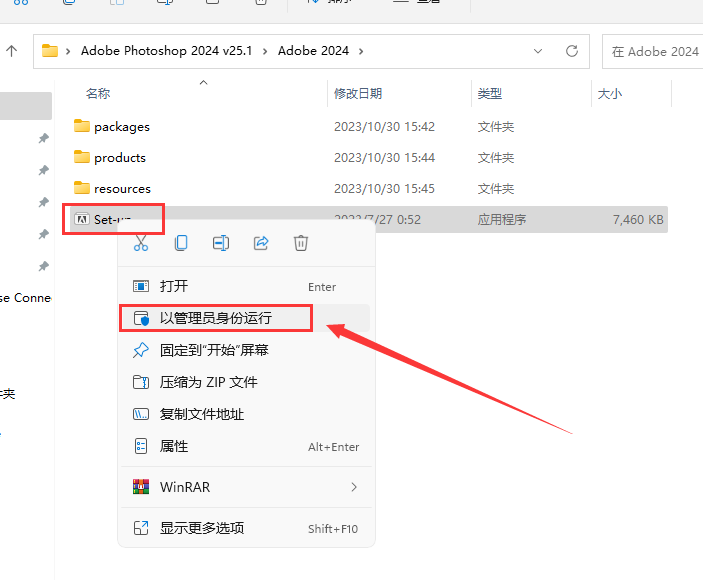Click the 7,460 KB size cell

point(638,220)
